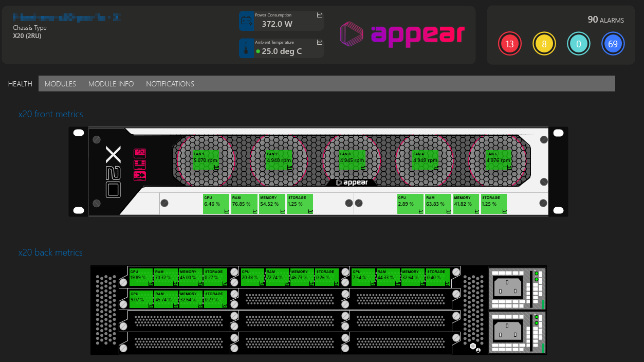
Task: Open the Power Consumption trend chart icon
Action: point(320,15)
